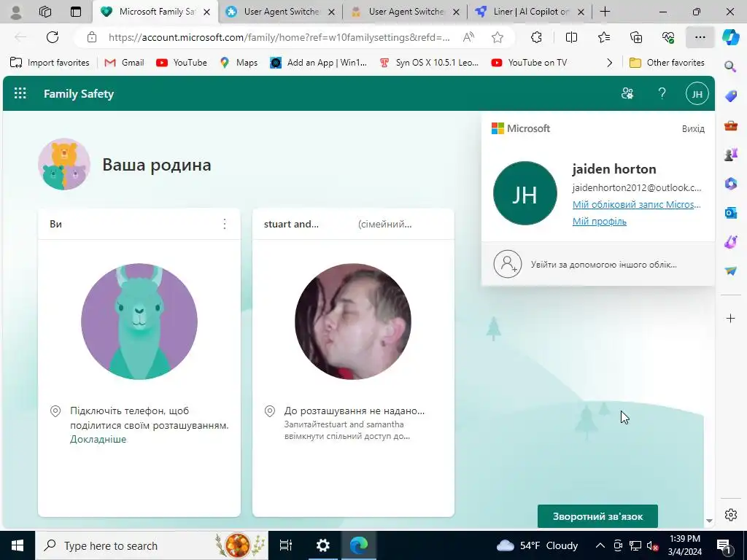
Task: Open YouTube on TV bookmark
Action: pos(530,63)
